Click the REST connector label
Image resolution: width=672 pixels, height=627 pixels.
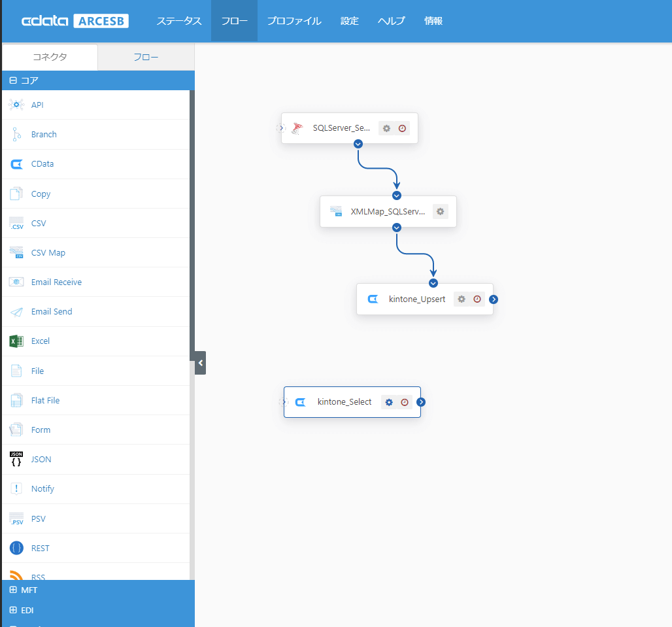(41, 548)
